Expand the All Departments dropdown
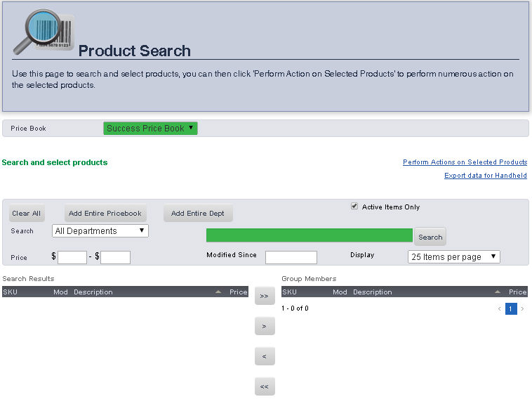The height and width of the screenshot is (404, 532). point(100,231)
